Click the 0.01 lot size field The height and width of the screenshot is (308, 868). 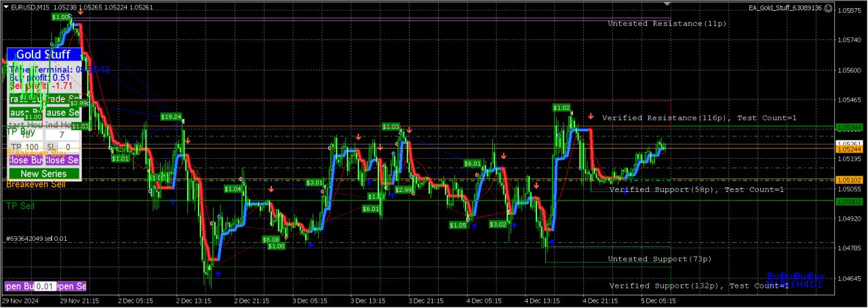(x=45, y=286)
